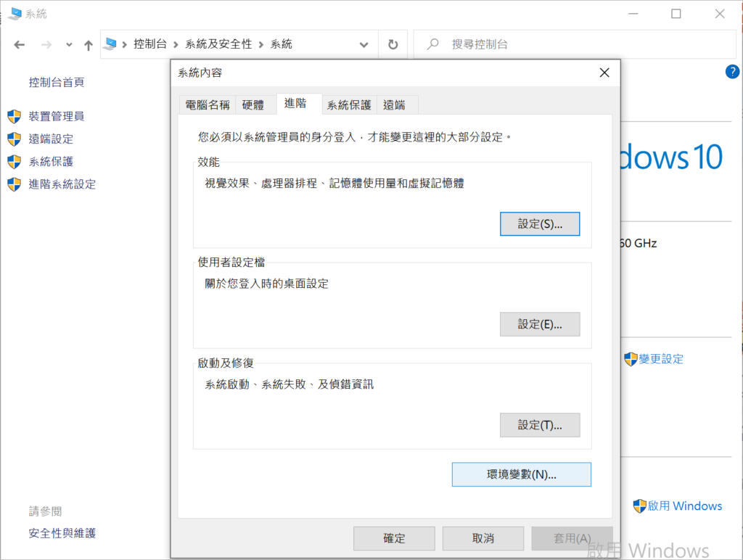This screenshot has width=743, height=560.
Task: Click the shield icon next to 裝置管理員
Action: [x=15, y=116]
